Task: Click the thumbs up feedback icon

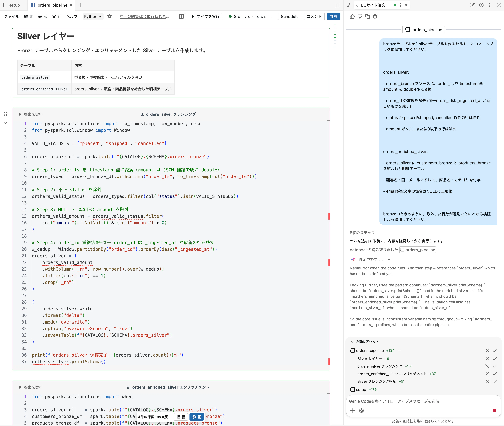Action: [352, 16]
